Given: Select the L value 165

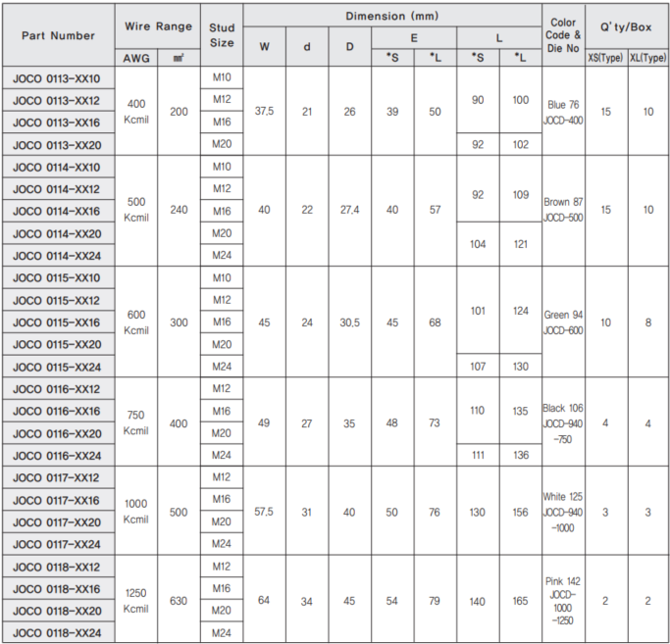Looking at the screenshot, I should 521,601.
